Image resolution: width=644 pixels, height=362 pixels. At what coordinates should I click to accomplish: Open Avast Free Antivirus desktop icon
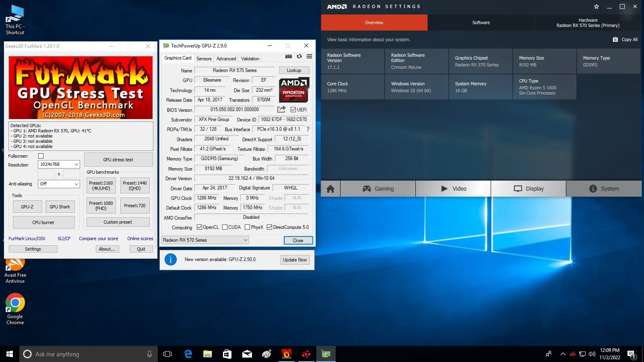coord(15,271)
